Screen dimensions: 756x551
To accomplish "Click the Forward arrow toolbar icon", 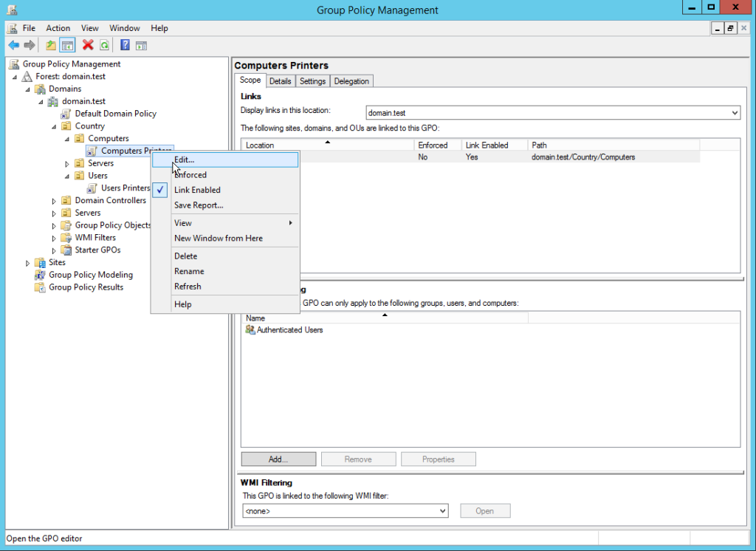I will (30, 45).
